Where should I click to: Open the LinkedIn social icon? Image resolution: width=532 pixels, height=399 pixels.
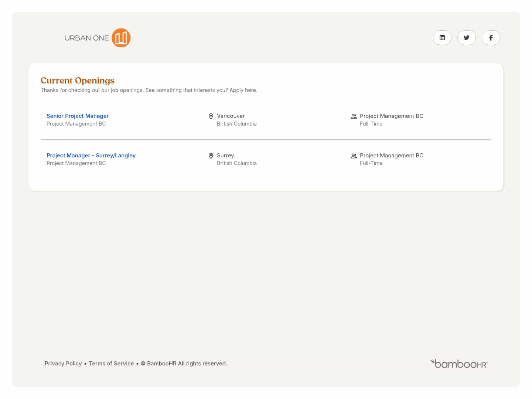[442, 38]
